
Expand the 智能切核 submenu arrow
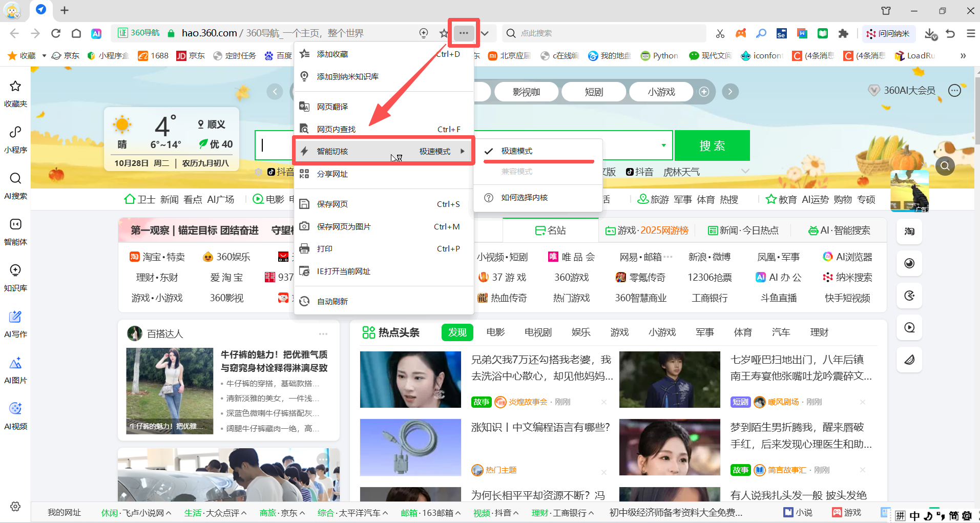(462, 151)
